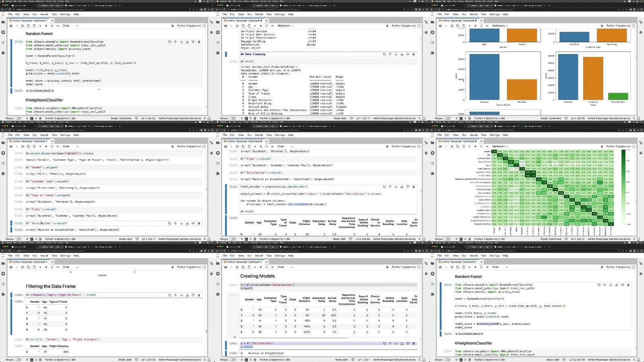
Task: Duplicate the Filtering Data Frame head() cell
Action: tap(169, 295)
